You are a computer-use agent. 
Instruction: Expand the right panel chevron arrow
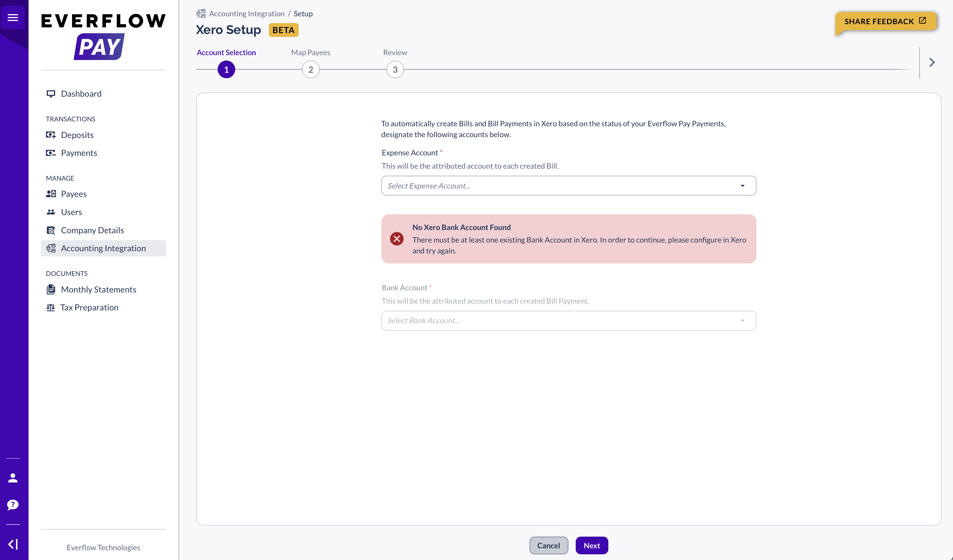(932, 62)
